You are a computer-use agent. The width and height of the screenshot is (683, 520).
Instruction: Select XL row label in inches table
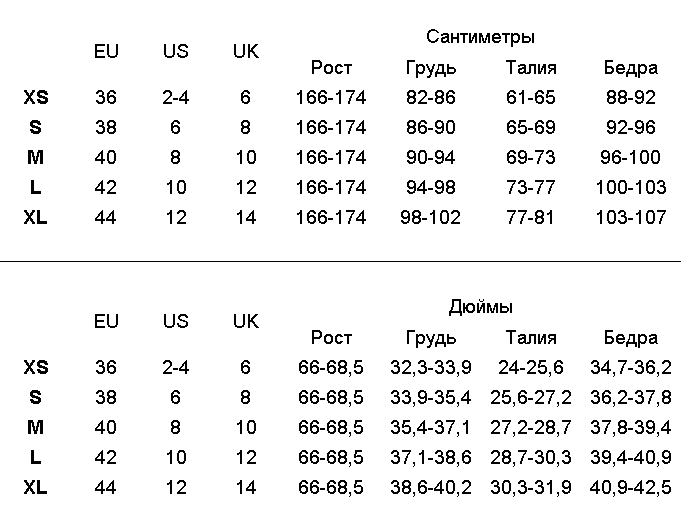[35, 487]
